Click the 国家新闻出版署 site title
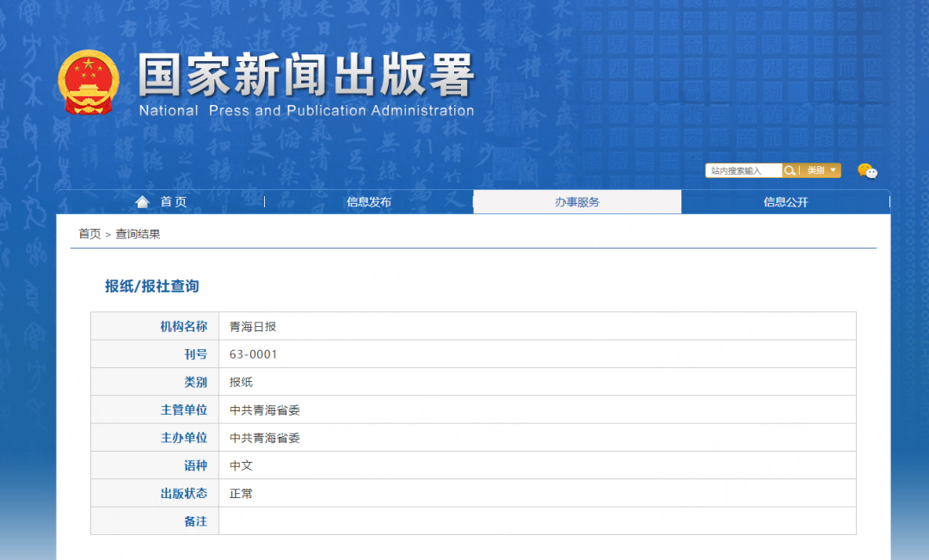Viewport: 929px width, 560px height. click(306, 75)
